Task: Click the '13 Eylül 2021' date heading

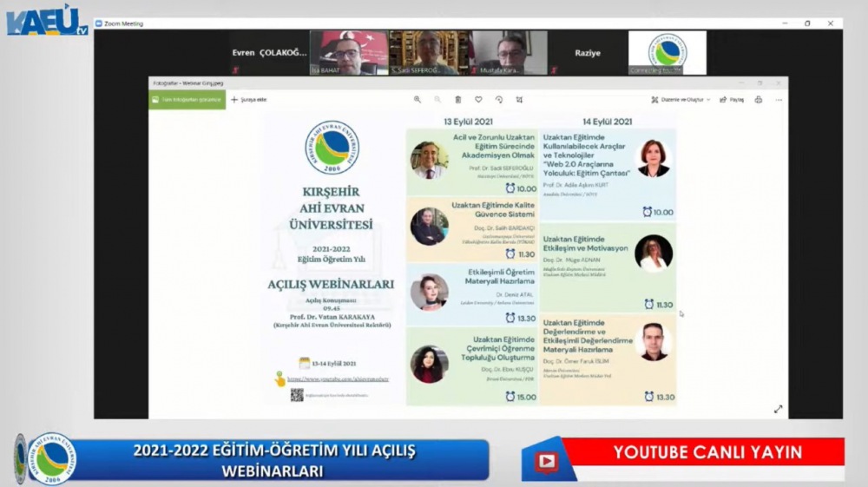Action: [x=468, y=122]
